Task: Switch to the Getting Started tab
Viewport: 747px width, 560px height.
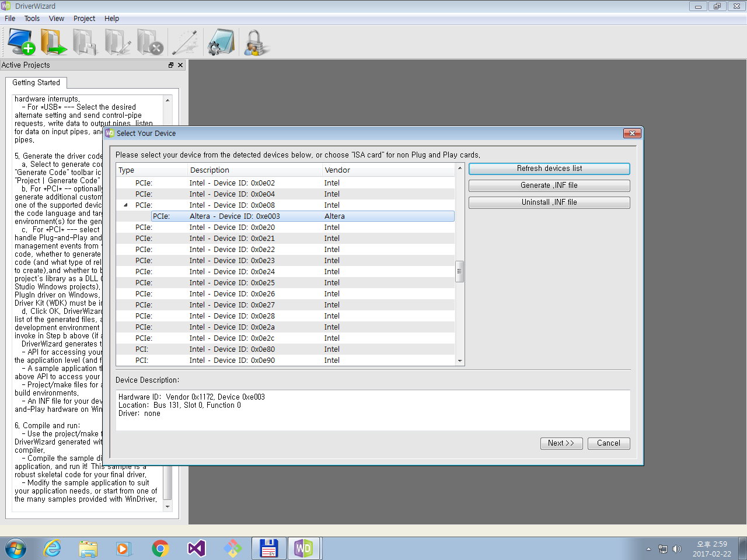Action: (36, 82)
